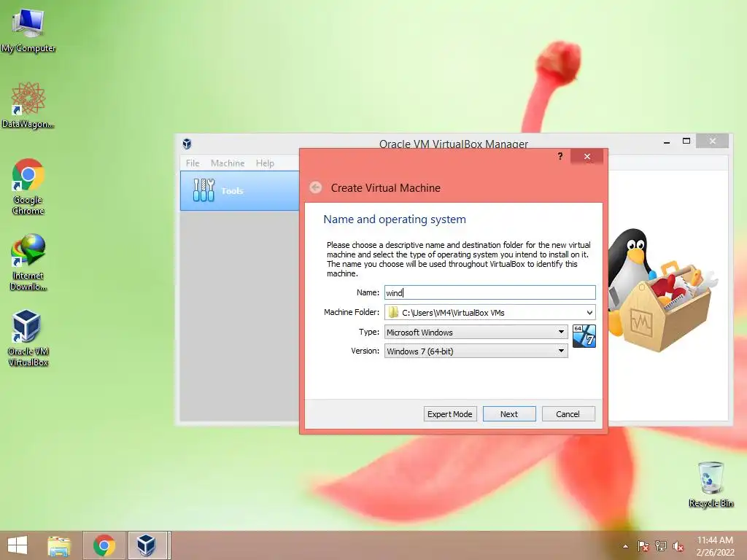This screenshot has height=560, width=747.
Task: Open File menu in VirtualBox Manager
Action: pos(193,163)
